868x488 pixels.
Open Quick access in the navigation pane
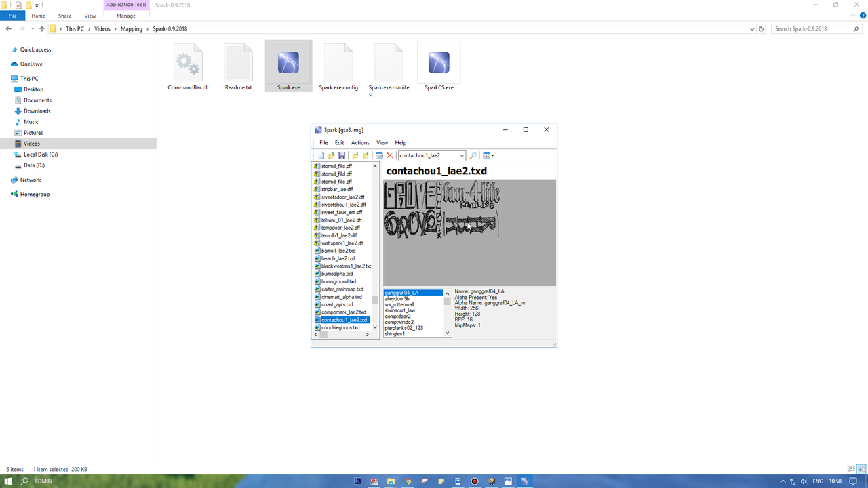click(35, 49)
